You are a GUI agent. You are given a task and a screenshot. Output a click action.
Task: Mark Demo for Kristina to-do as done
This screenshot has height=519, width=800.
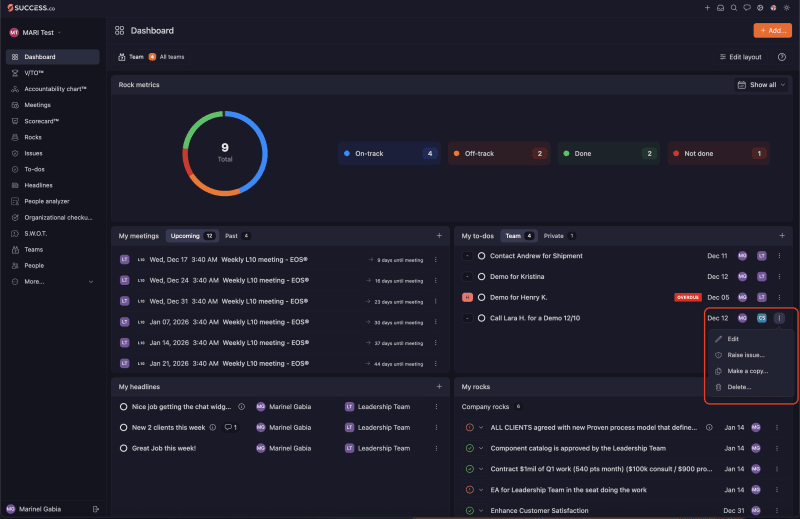(x=481, y=277)
